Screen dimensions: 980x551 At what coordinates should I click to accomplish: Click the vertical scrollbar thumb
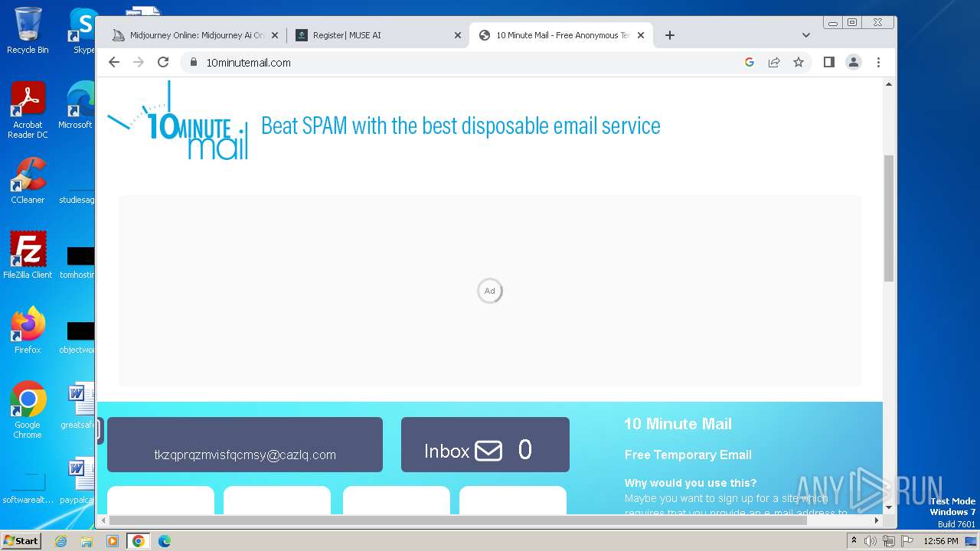click(x=889, y=218)
